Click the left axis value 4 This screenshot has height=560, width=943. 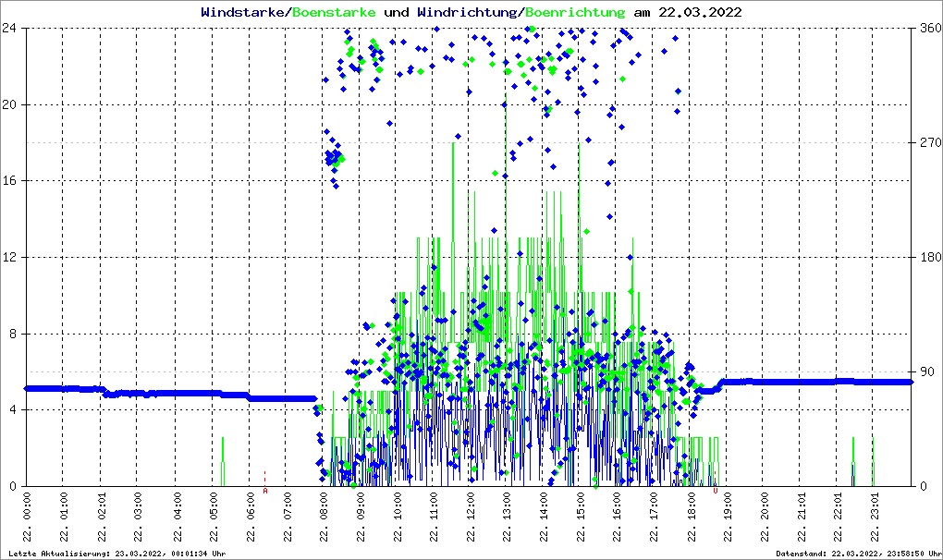coord(13,409)
